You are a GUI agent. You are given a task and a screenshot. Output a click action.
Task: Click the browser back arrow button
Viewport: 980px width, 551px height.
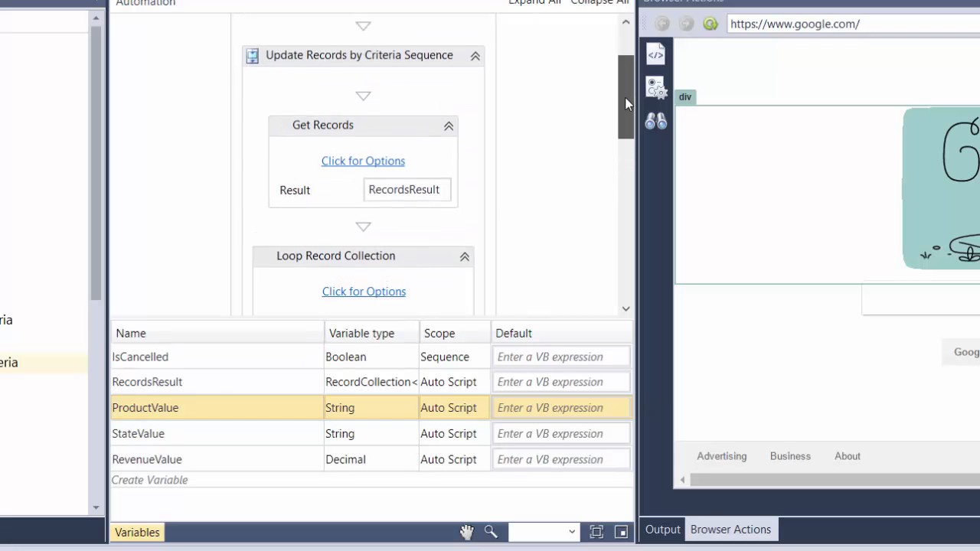click(x=662, y=24)
